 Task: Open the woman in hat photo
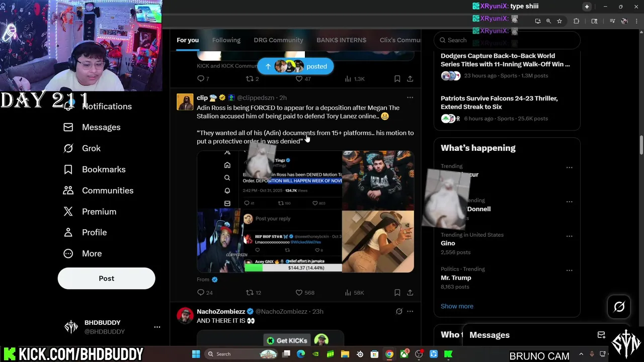[378, 242]
